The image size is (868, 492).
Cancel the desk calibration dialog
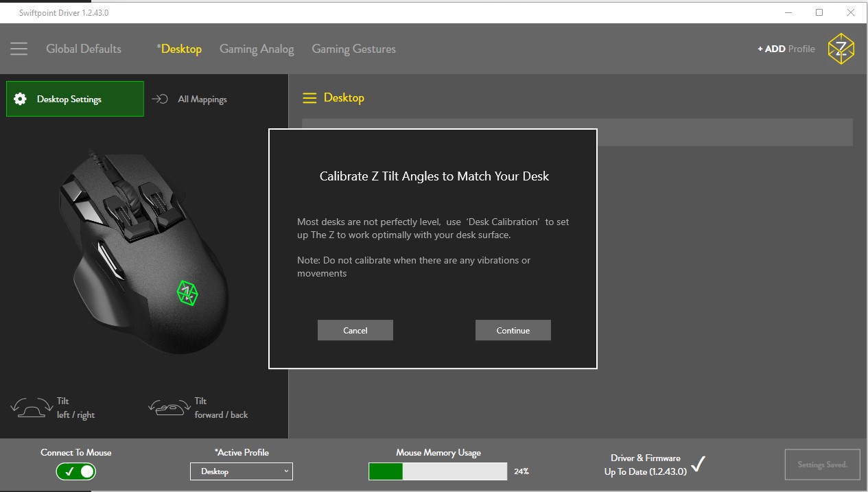click(355, 330)
